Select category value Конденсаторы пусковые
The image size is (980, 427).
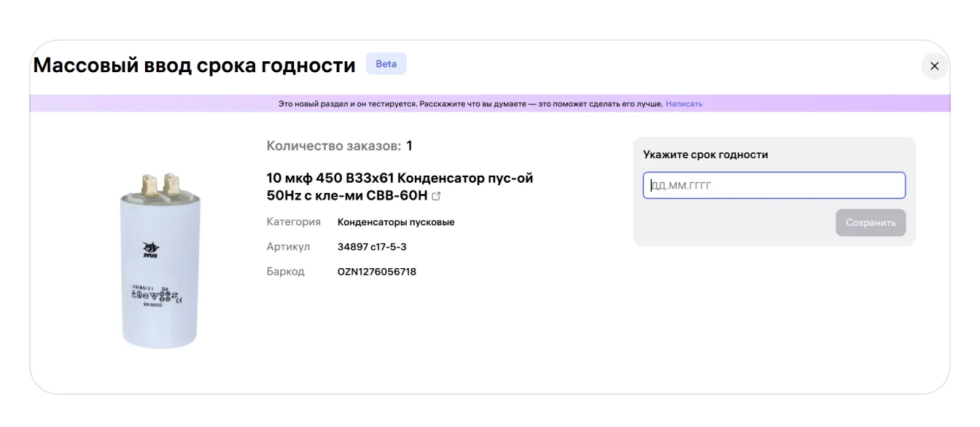point(395,222)
